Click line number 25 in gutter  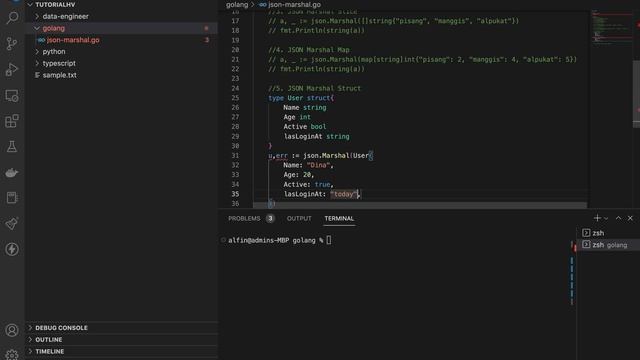click(x=236, y=98)
